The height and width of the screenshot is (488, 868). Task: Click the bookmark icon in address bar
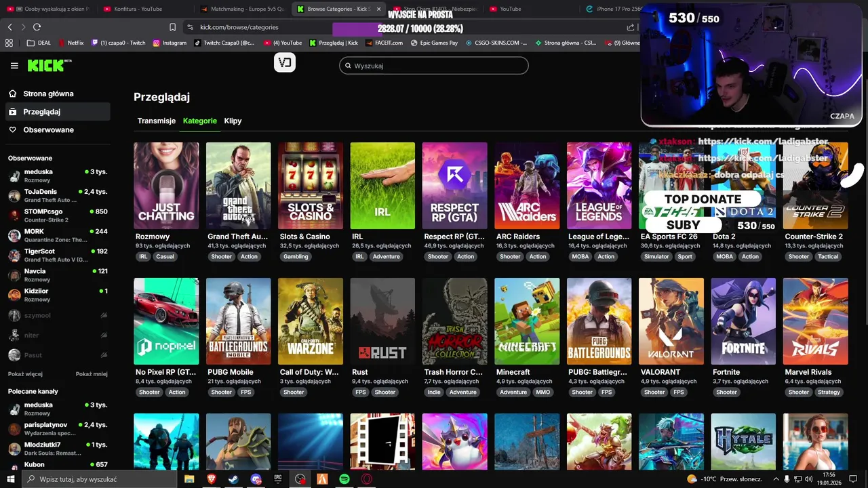click(172, 27)
